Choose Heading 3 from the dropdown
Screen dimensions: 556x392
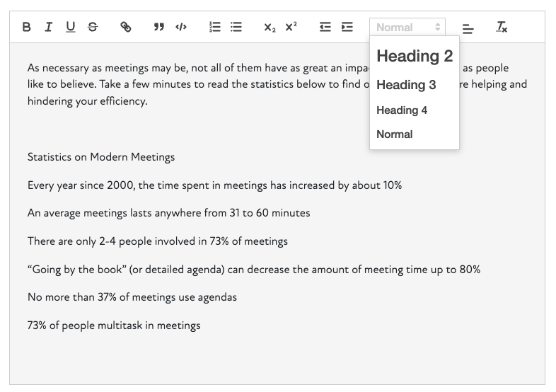[406, 85]
